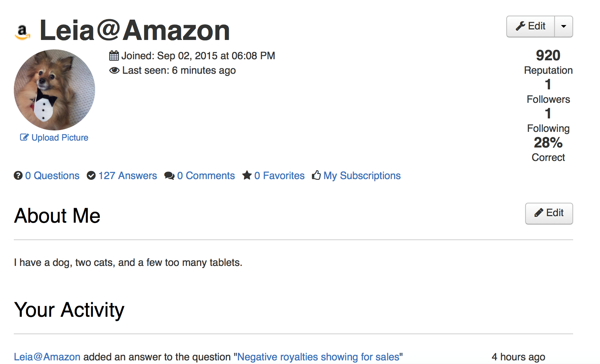
Task: Click the question mark icon before Questions
Action: tap(18, 175)
